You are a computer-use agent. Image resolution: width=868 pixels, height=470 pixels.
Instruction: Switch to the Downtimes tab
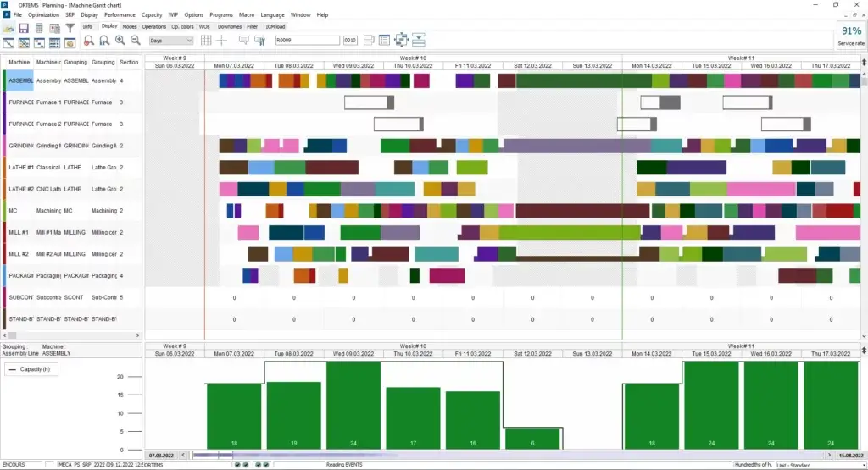tap(229, 26)
